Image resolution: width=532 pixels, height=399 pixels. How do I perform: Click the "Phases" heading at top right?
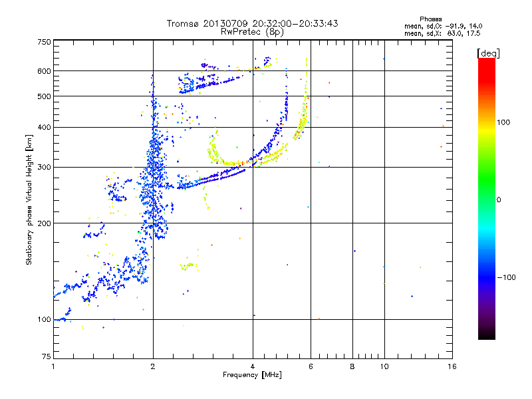pyautogui.click(x=430, y=19)
